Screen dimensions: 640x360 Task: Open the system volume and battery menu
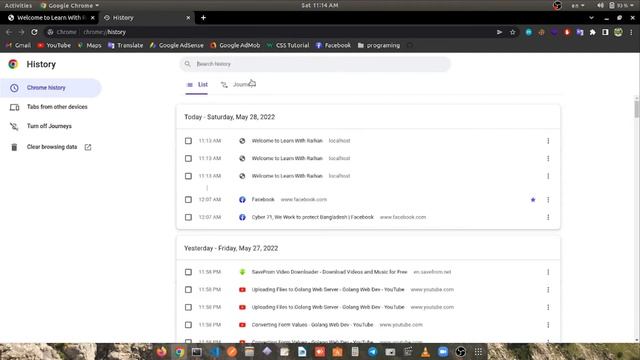[616, 5]
